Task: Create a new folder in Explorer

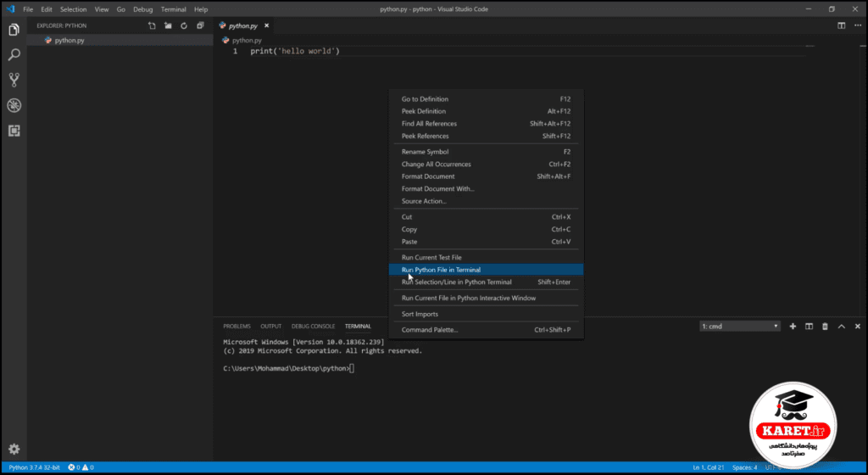Action: [168, 25]
